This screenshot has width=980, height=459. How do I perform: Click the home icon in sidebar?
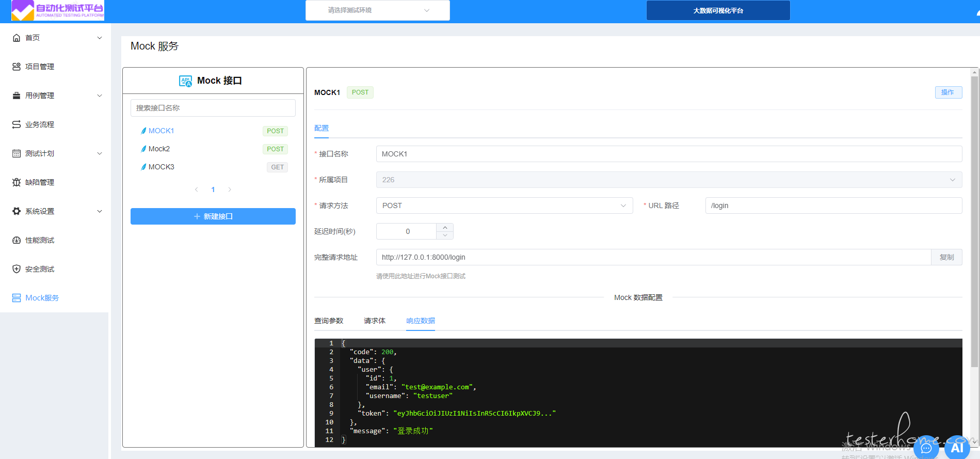(x=17, y=38)
